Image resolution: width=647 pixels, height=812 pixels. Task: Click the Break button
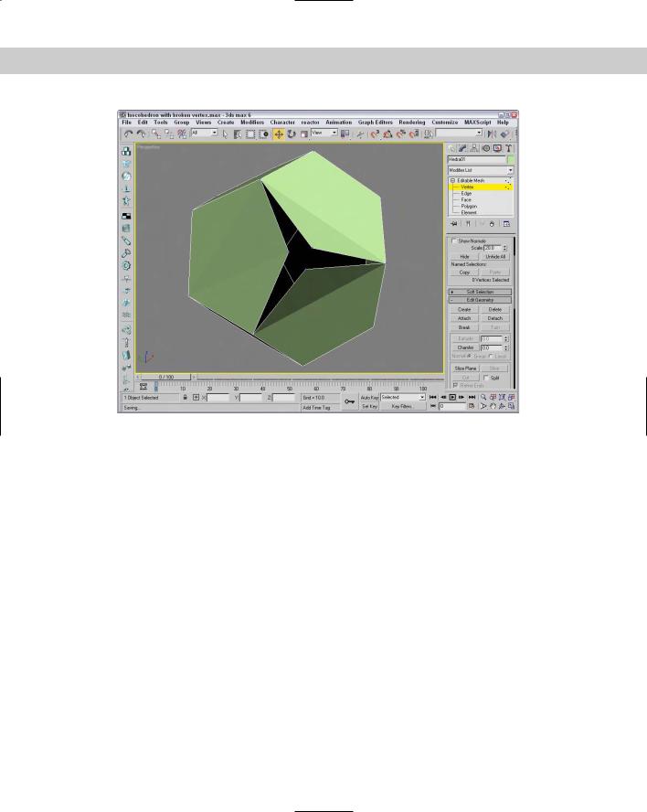pos(464,327)
